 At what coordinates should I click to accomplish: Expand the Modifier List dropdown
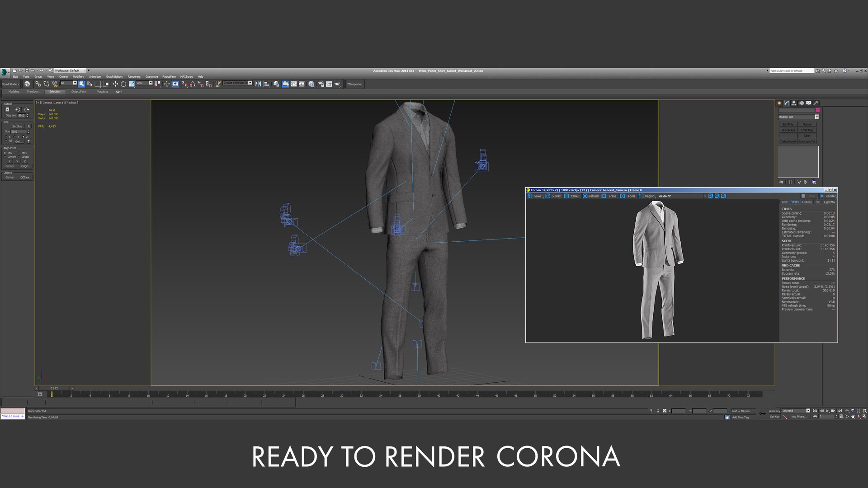pos(798,117)
